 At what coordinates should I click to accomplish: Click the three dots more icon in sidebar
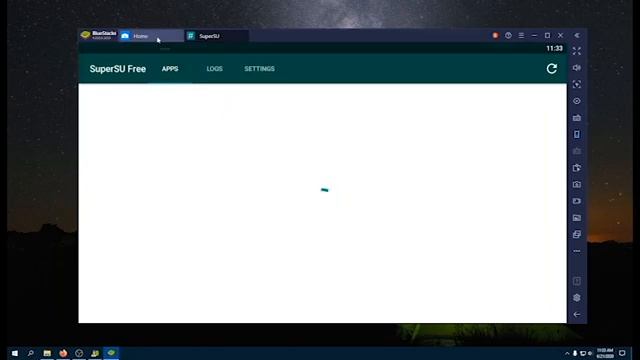(577, 251)
